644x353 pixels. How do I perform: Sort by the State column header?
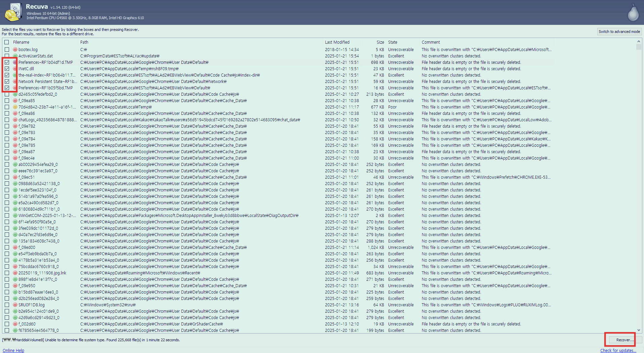[x=393, y=42]
